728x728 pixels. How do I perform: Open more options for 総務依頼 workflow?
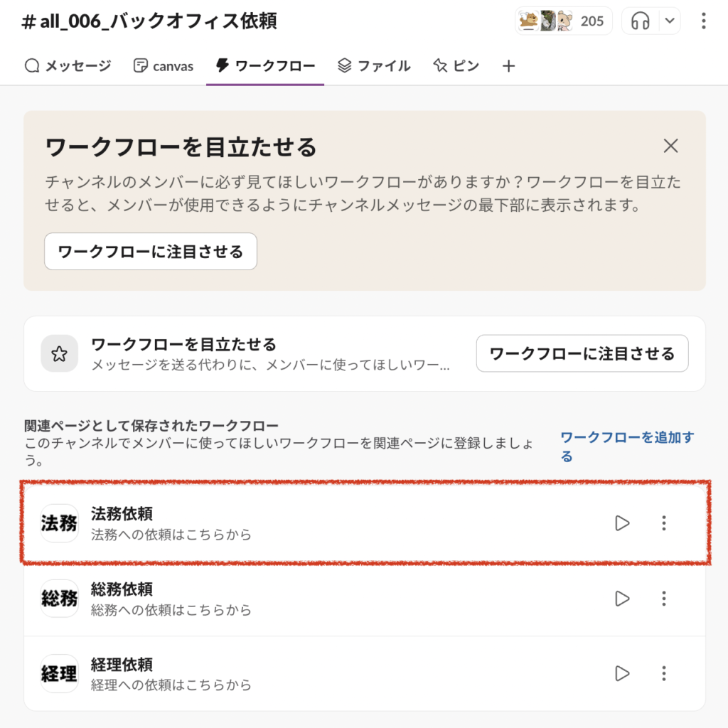click(664, 599)
